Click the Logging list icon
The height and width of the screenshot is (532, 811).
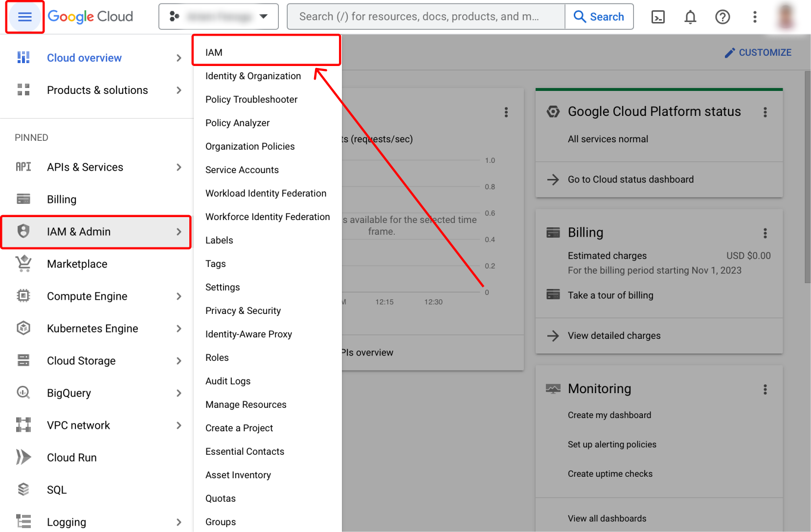[23, 522]
